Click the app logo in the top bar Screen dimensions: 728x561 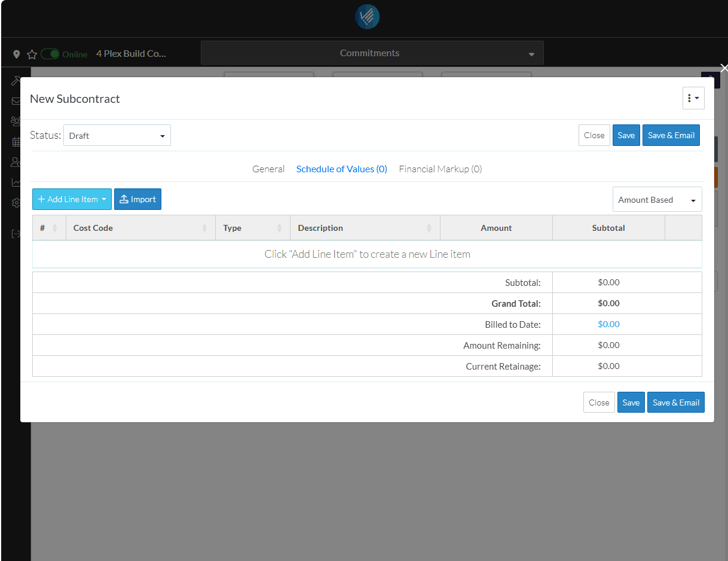click(x=367, y=17)
